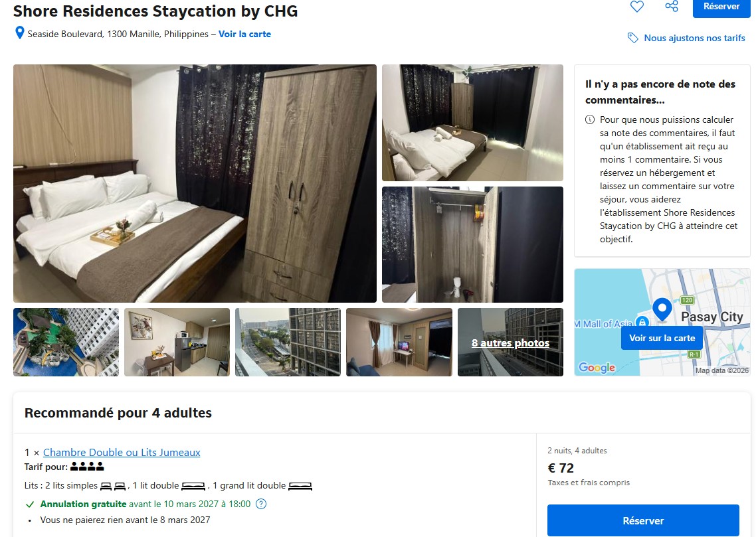Open the main bedroom wardrobe photo
This screenshot has width=756, height=537.
[195, 183]
